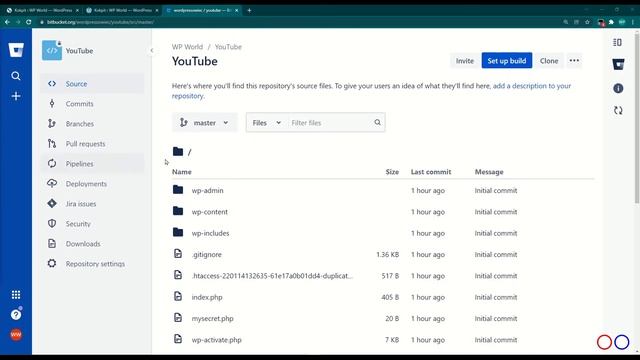Click the Clone button
The image size is (640, 360).
coord(549,61)
